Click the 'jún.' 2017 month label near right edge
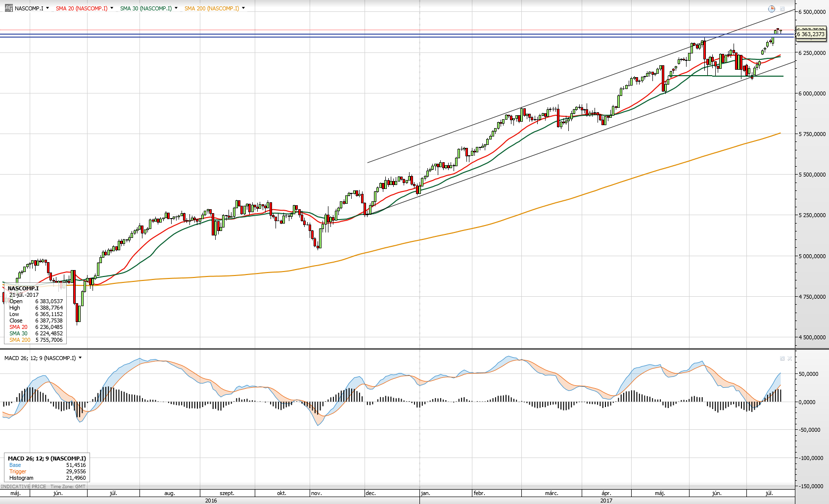This screenshot has width=829, height=504. [717, 493]
